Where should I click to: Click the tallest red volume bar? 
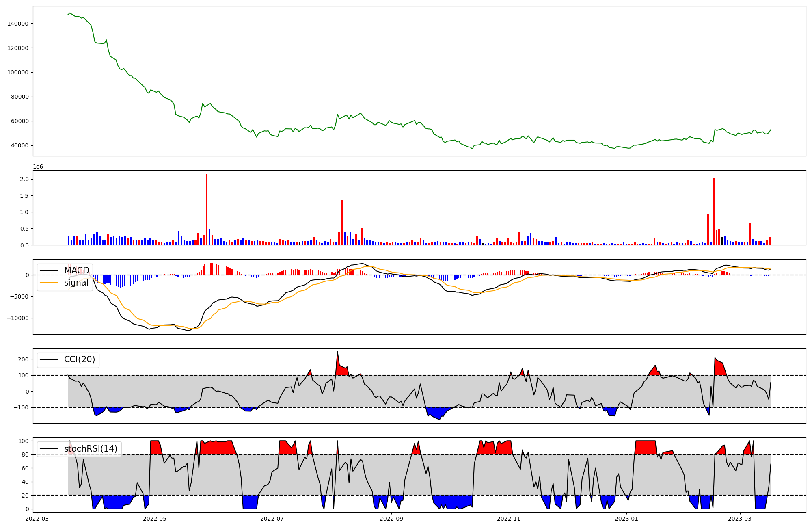pyautogui.click(x=207, y=209)
